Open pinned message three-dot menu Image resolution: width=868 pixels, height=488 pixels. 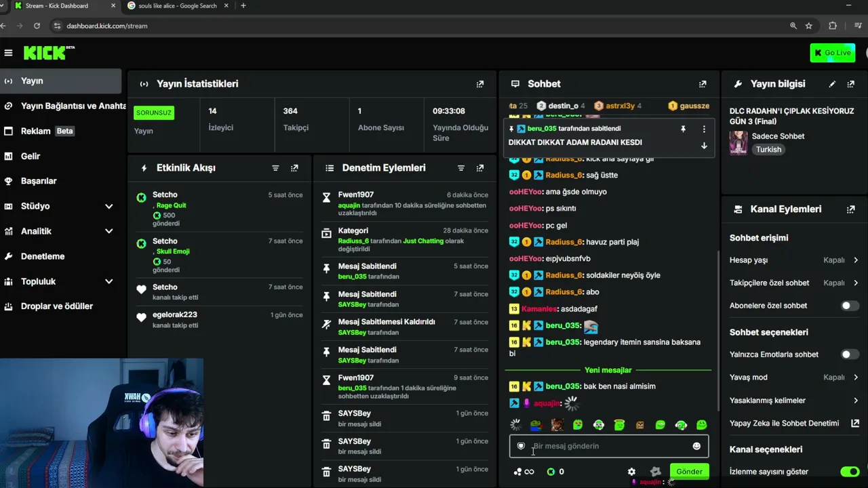[704, 129]
